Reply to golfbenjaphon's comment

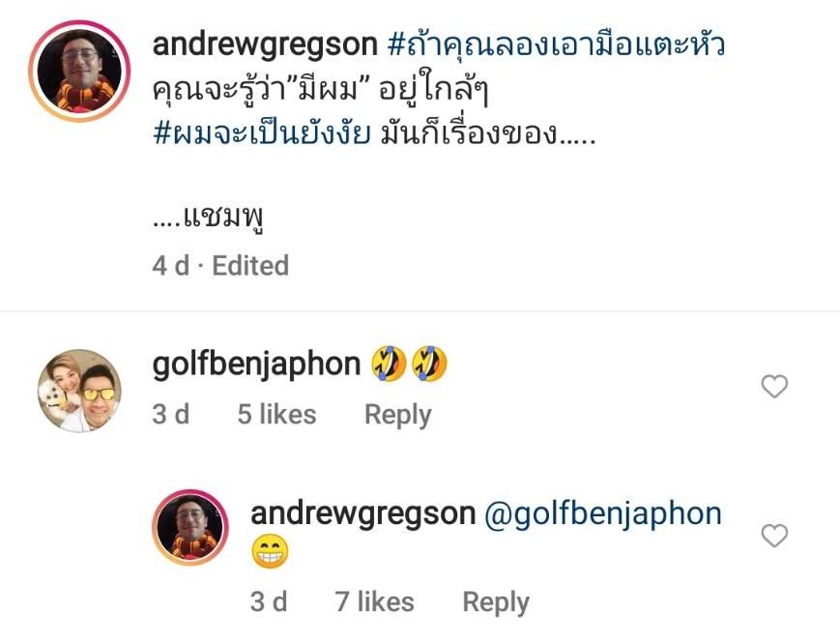point(398,415)
